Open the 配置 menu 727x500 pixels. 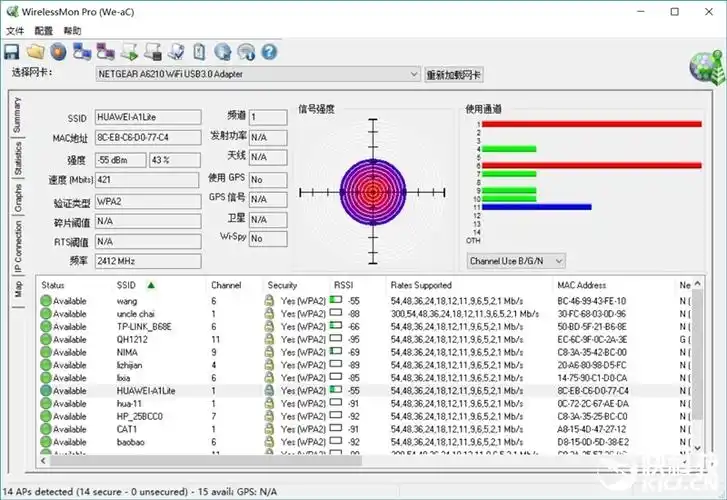(44, 31)
